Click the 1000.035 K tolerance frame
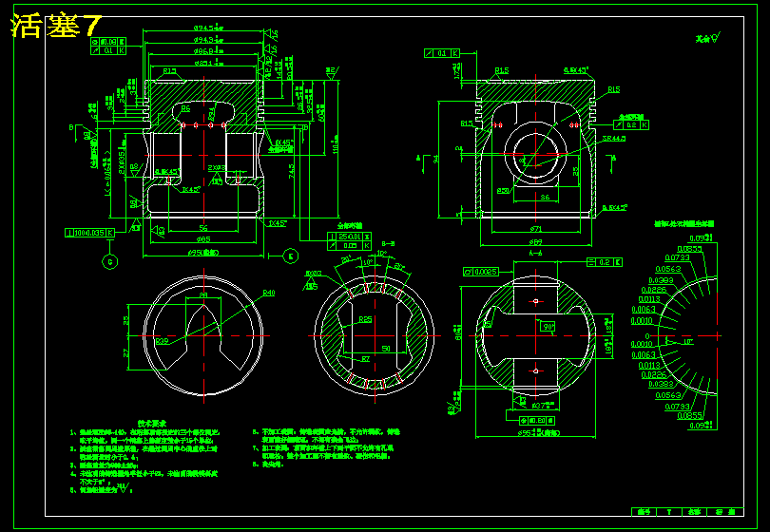Screen dimensions: 770x532 pyautogui.click(x=90, y=233)
